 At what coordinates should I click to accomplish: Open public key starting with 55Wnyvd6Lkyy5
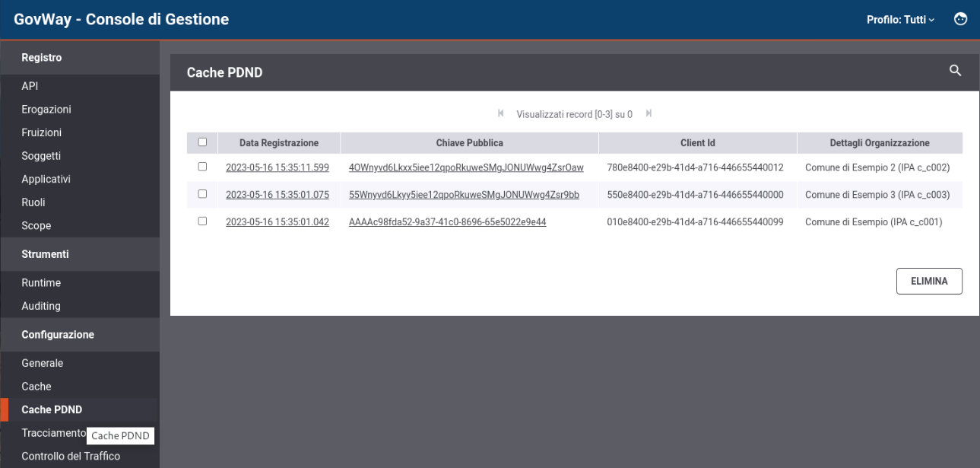point(464,195)
